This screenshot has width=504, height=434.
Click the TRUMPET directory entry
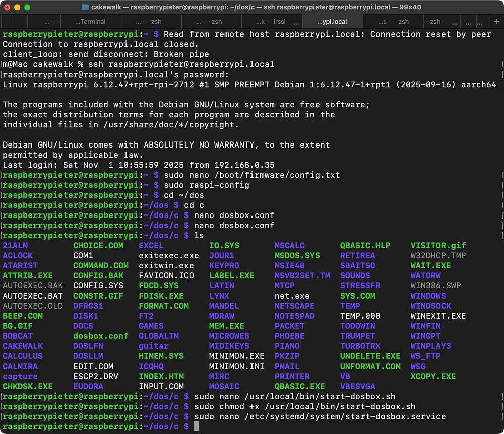pyautogui.click(x=358, y=336)
